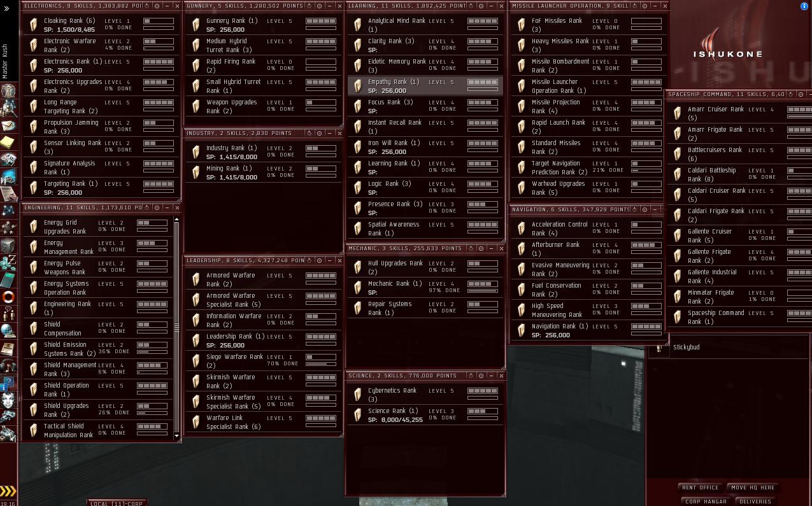Click the circle icon in Navigation window header
The width and height of the screenshot is (812, 506).
[645, 209]
